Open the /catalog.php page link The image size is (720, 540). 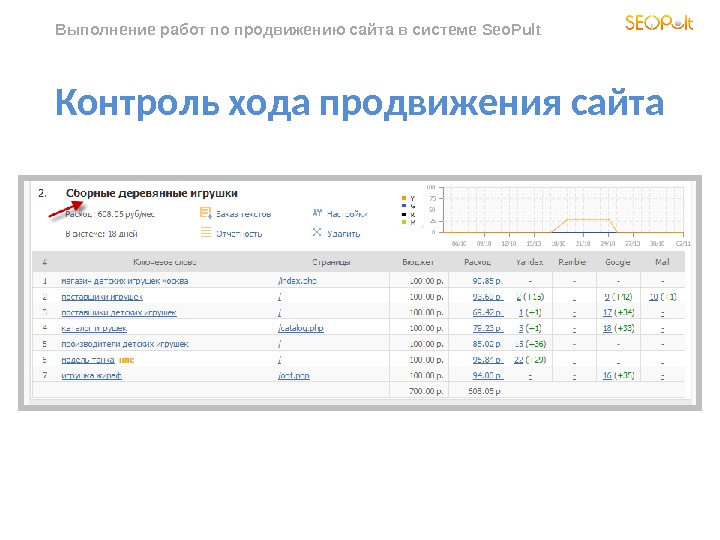(301, 328)
